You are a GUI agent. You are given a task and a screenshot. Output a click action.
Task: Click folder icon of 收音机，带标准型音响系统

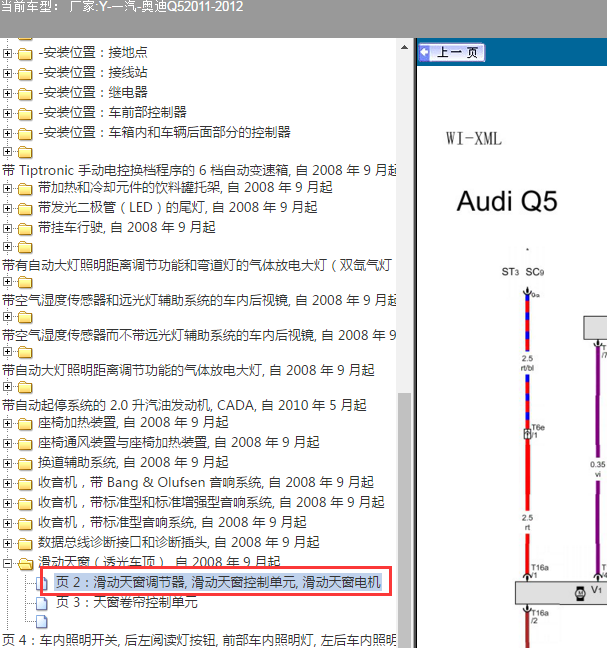[25, 524]
